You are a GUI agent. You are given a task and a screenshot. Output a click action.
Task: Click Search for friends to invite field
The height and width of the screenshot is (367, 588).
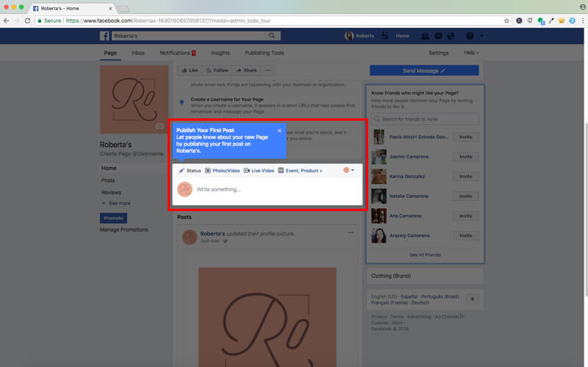pos(425,119)
